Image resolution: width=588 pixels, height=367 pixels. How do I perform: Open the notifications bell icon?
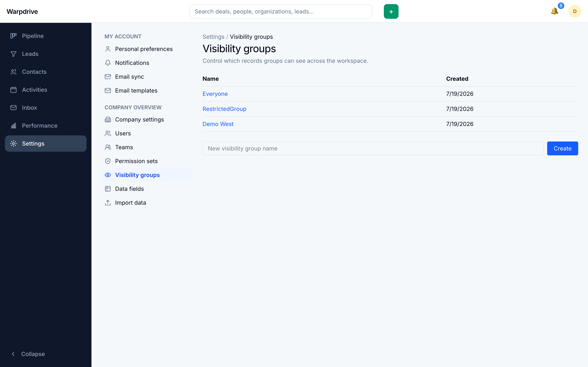coord(555,11)
